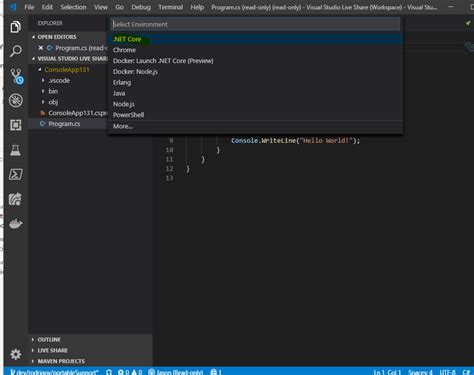Click the Live Share headset icon in status bar

(x=109, y=372)
